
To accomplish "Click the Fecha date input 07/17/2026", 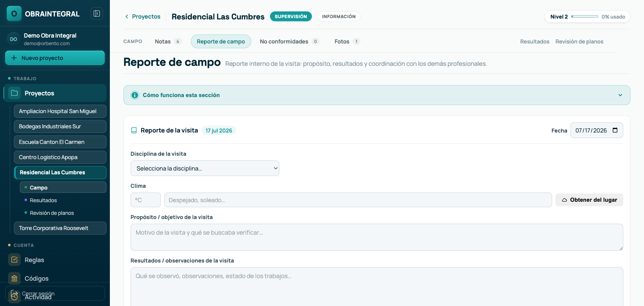I will (x=597, y=130).
